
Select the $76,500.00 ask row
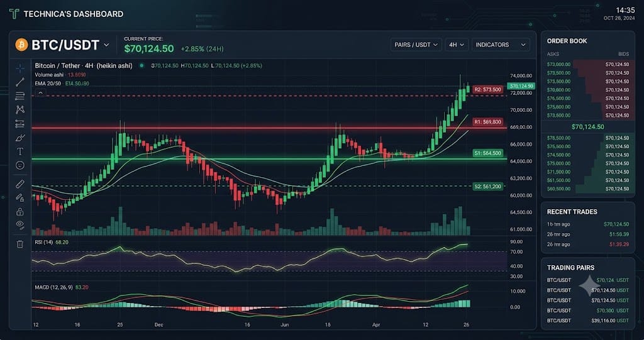588,99
